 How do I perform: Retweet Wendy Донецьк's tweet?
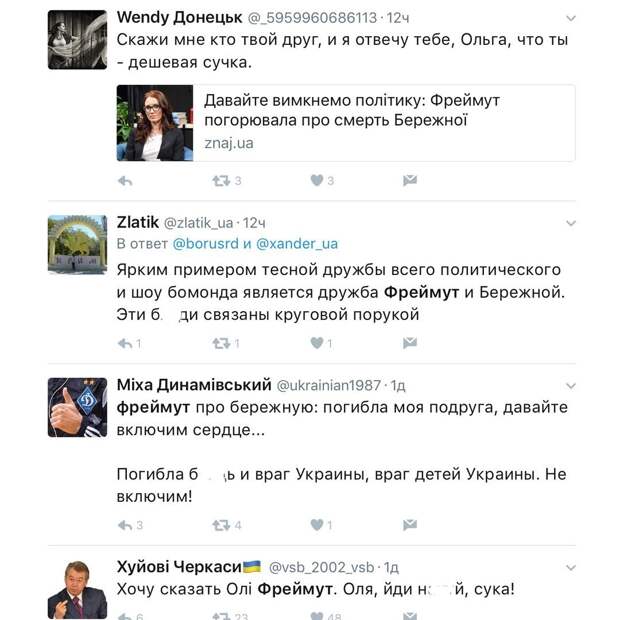pos(221,181)
